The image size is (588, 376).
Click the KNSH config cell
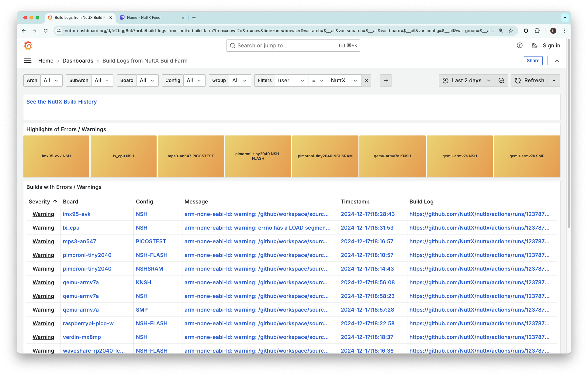point(144,282)
